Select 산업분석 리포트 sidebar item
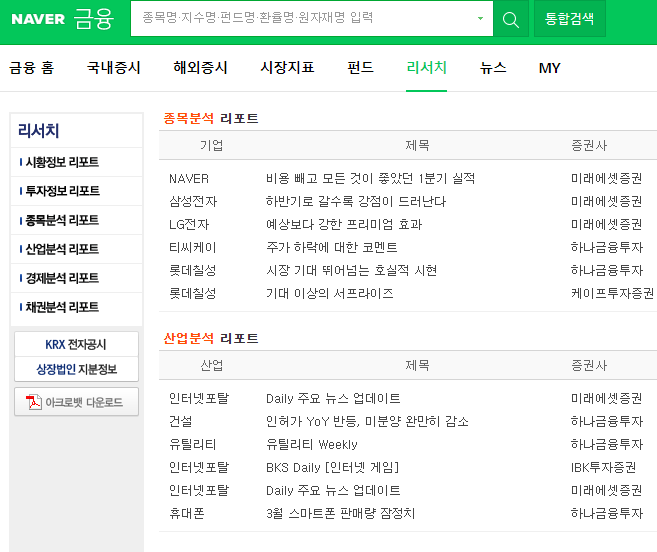 pos(62,249)
